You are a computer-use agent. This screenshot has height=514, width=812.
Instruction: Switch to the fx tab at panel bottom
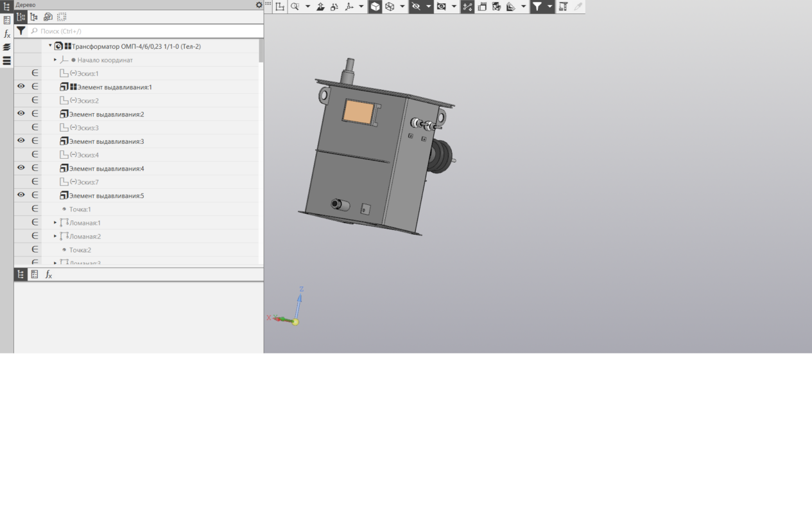point(49,274)
